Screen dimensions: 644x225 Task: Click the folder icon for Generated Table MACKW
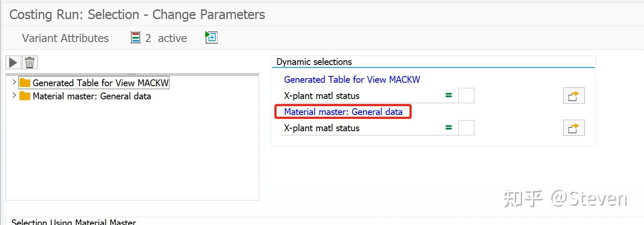[25, 83]
